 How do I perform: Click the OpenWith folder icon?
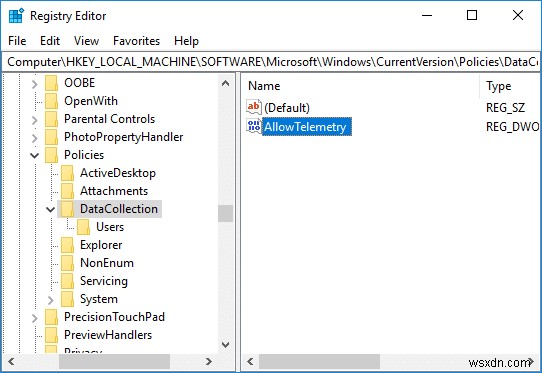pyautogui.click(x=52, y=101)
